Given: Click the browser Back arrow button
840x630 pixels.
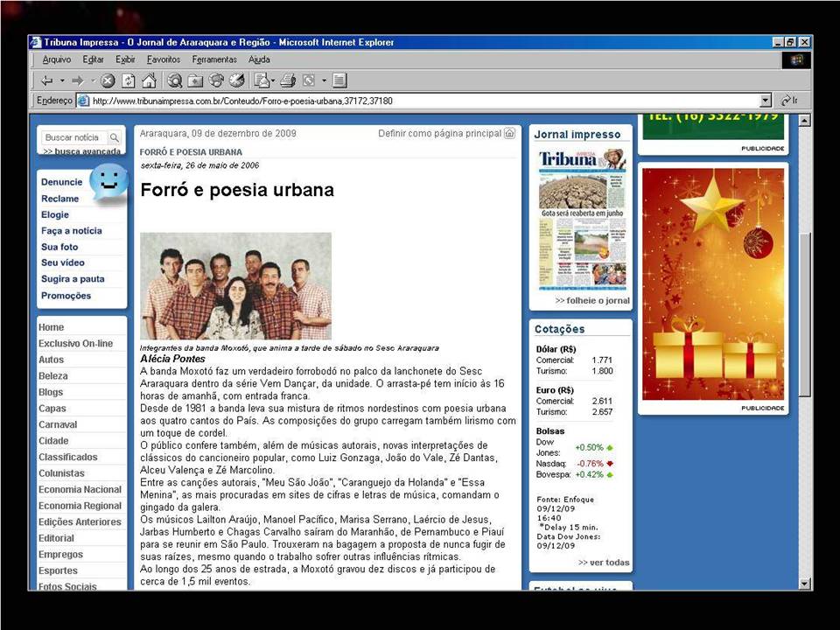Looking at the screenshot, I should 47,80.
